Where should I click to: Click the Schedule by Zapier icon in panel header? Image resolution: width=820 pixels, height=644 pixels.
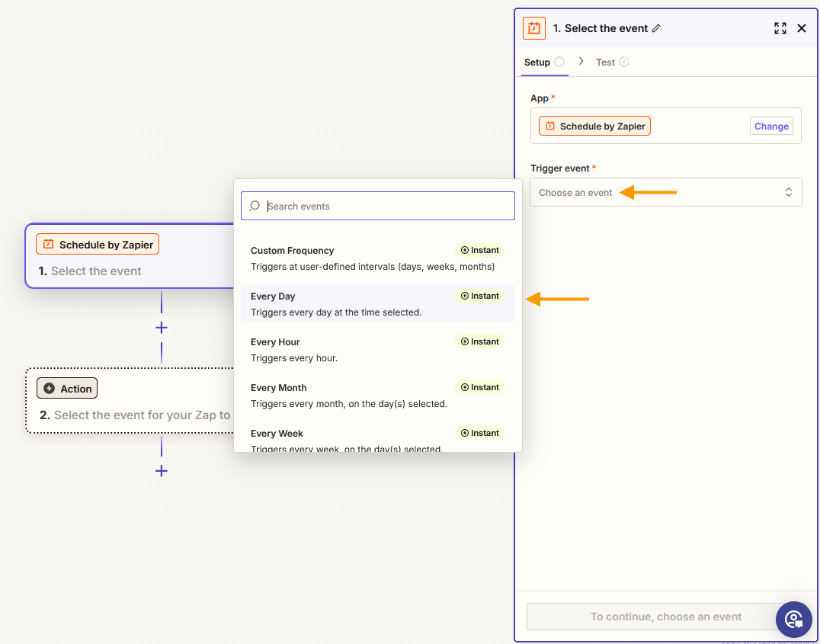pyautogui.click(x=534, y=28)
